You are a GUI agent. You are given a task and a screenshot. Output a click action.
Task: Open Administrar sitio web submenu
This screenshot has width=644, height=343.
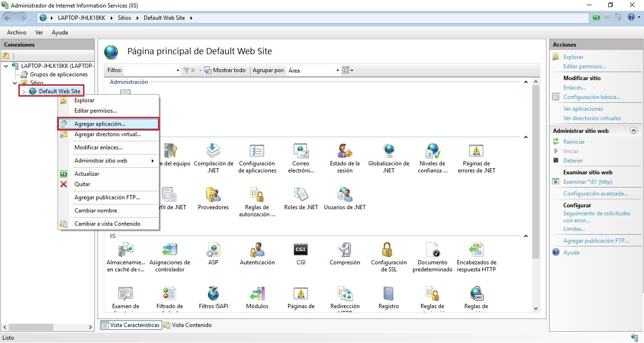point(108,161)
